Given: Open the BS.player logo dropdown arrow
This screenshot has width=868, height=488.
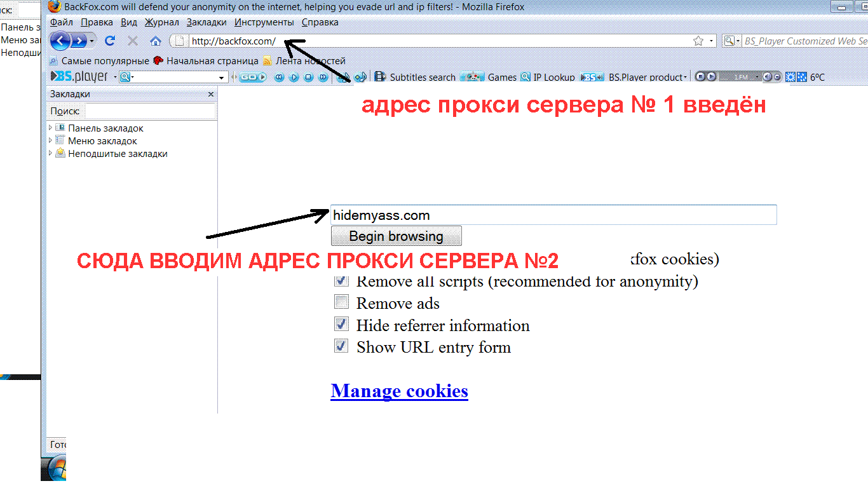Looking at the screenshot, I should [x=115, y=78].
